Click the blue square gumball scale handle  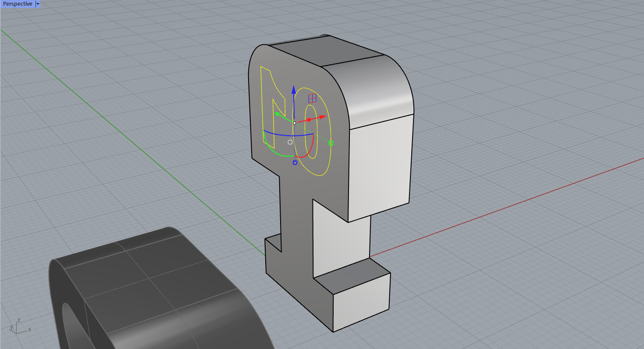point(295,163)
